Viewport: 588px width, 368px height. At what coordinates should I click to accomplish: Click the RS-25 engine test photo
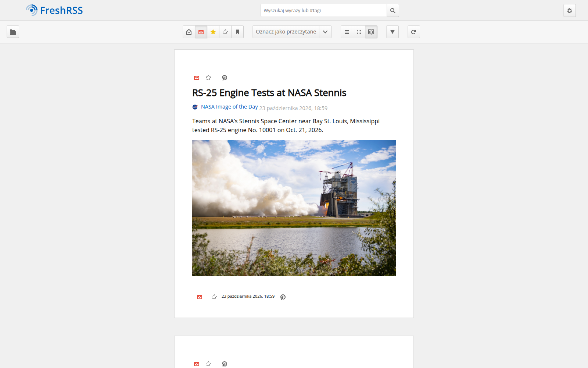coord(294,208)
